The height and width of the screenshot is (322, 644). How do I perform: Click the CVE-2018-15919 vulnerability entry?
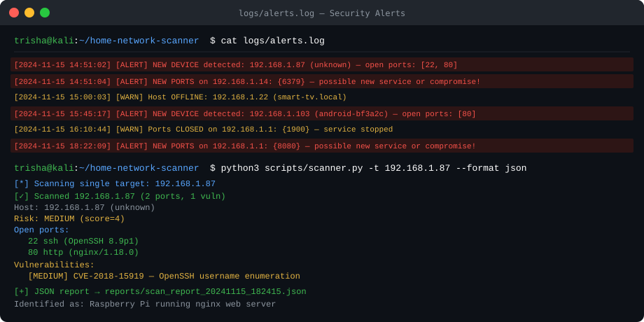pyautogui.click(x=164, y=276)
